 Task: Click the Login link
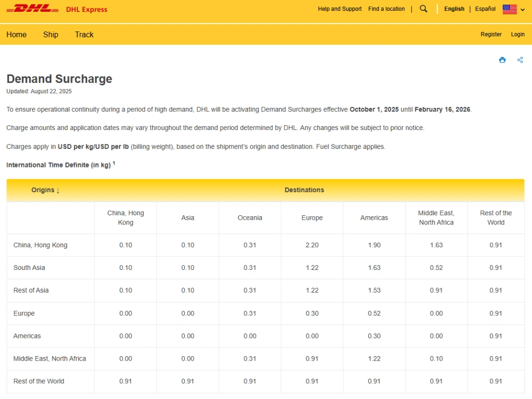(x=518, y=34)
